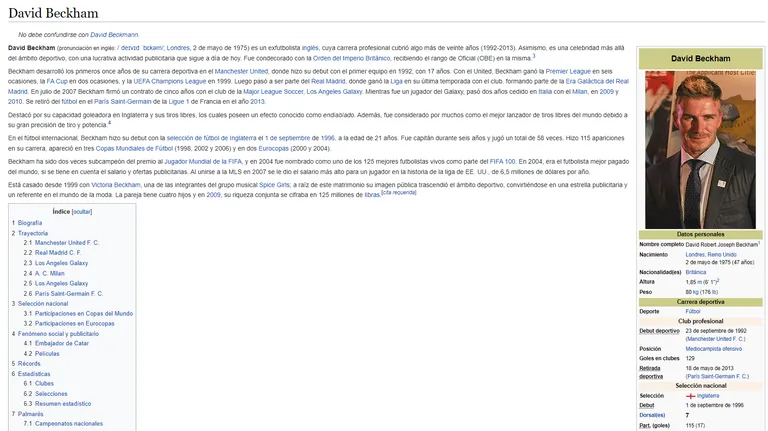Jump to section 2 Trayectoria
768x431 pixels.
click(33, 233)
